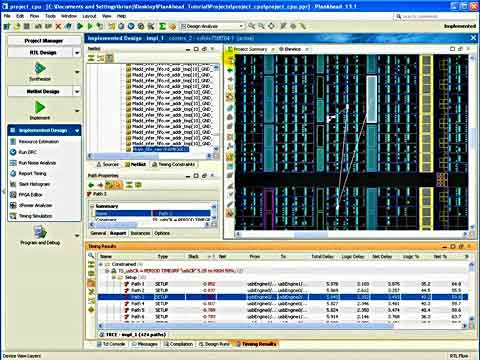The image size is (480, 360).
Task: Open the Design Analysis layout dropdown
Action: (241, 26)
